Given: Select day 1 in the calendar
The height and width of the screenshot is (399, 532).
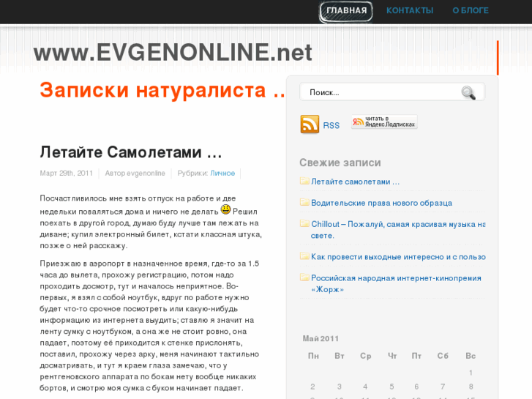Looking at the screenshot, I should [x=471, y=373].
